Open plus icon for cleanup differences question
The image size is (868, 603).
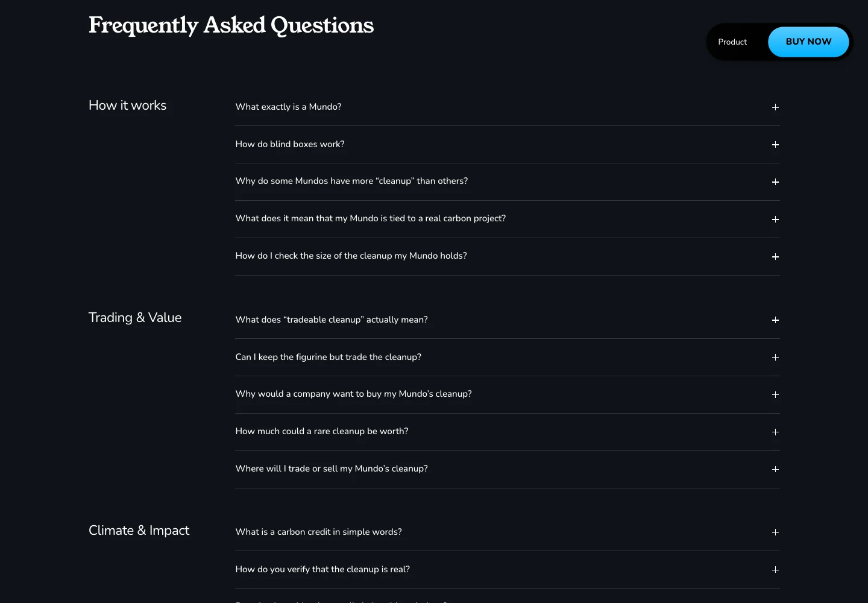[x=775, y=182]
